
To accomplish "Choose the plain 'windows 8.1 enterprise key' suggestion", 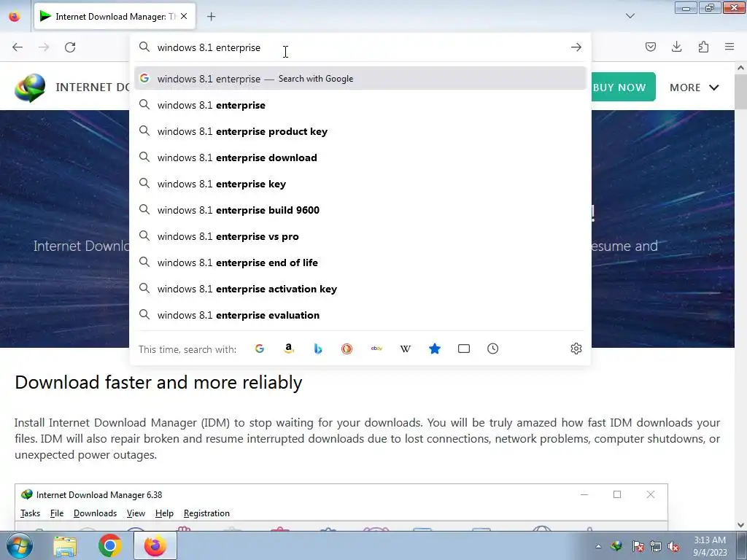I will [x=360, y=183].
